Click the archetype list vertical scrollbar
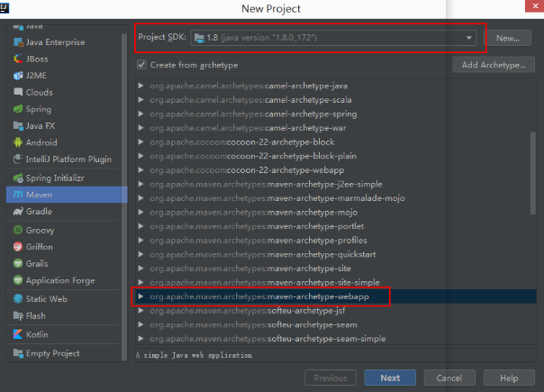544x392 pixels. click(x=533, y=173)
